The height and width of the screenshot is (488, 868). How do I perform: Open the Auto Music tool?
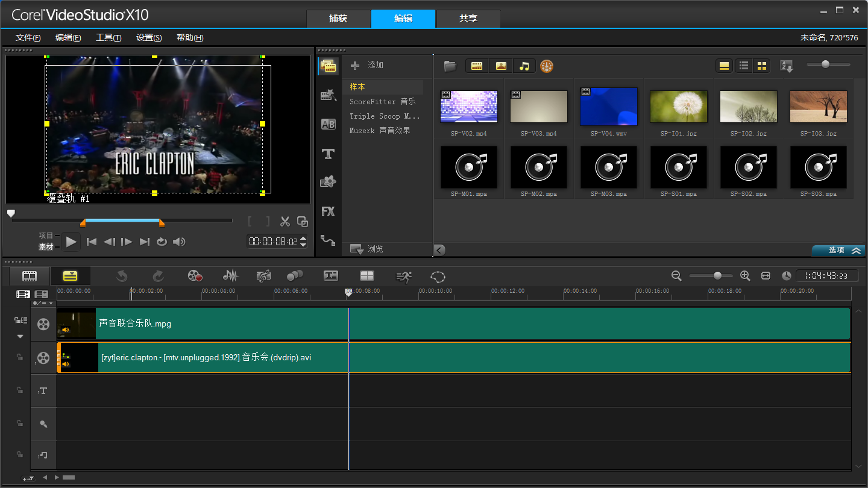[263, 276]
